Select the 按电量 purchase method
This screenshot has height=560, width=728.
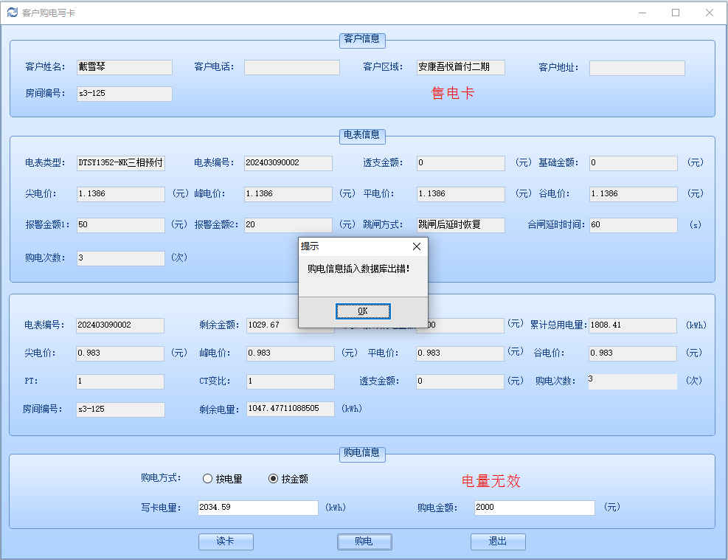click(x=207, y=478)
